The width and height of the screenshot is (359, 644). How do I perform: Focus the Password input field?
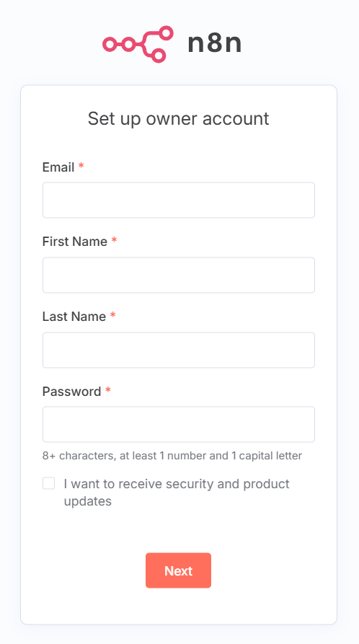click(179, 424)
